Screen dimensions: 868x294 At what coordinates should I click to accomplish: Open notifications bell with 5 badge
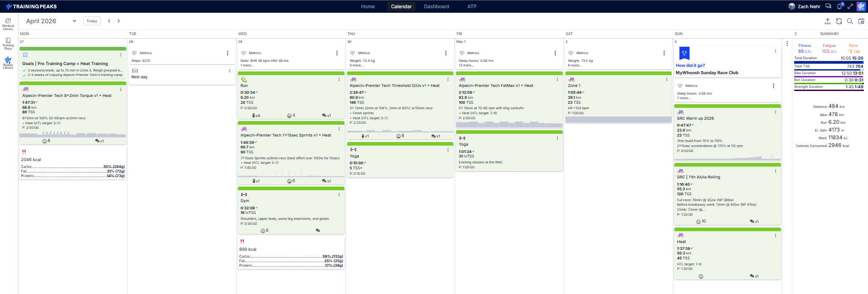click(x=840, y=6)
